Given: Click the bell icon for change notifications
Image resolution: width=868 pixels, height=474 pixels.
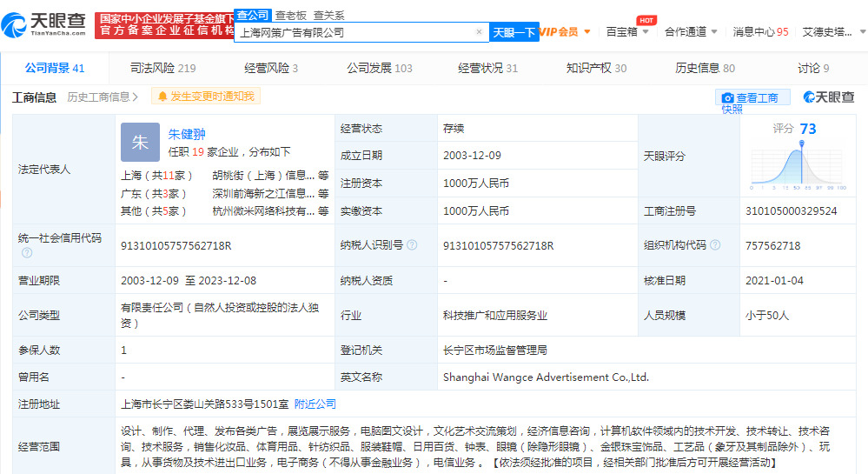Looking at the screenshot, I should click(162, 97).
